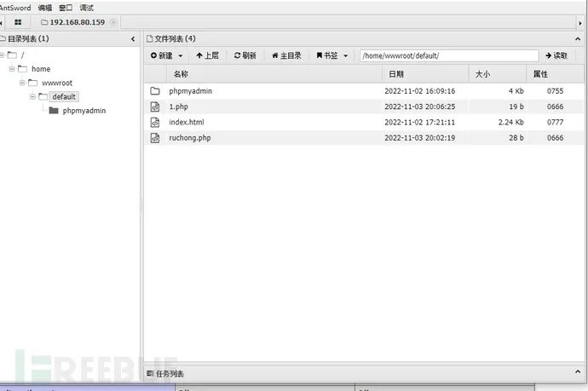
Task: Go to 主目录 home directory
Action: [x=286, y=55]
